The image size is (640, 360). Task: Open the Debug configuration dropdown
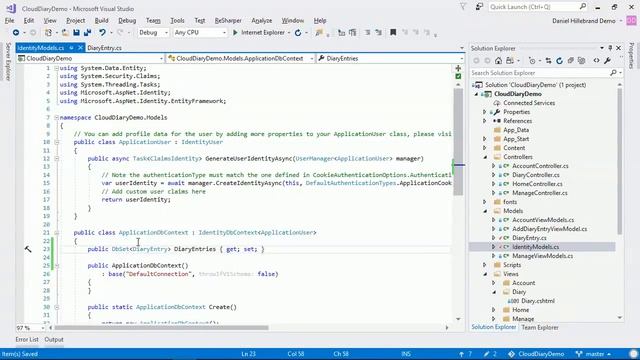click(x=153, y=33)
